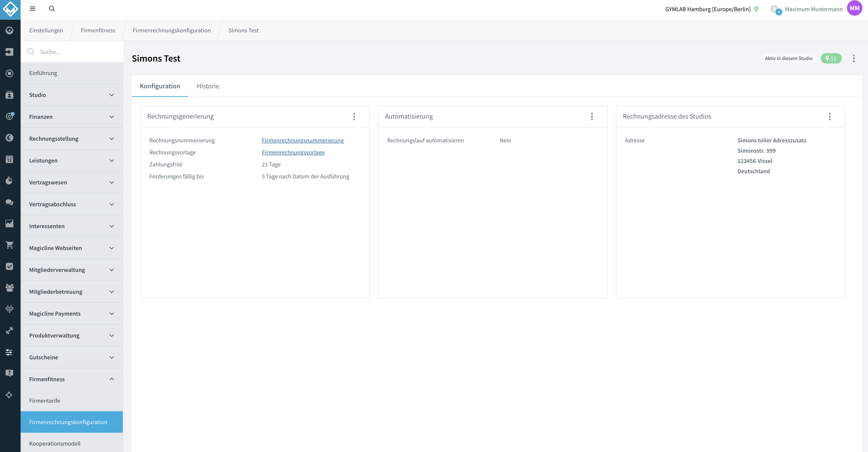Open the analytics chart icon in sidebar
Screen dimensions: 868x452
(9, 223)
